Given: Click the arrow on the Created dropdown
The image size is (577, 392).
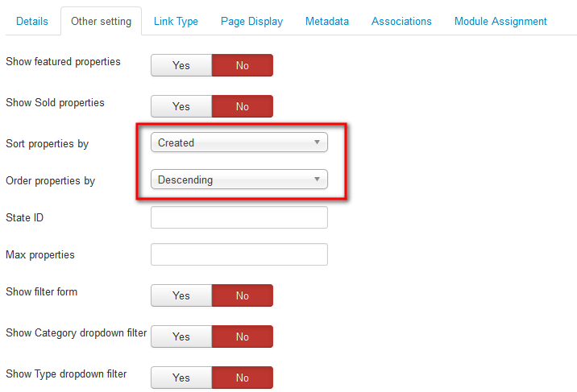Looking at the screenshot, I should (317, 142).
